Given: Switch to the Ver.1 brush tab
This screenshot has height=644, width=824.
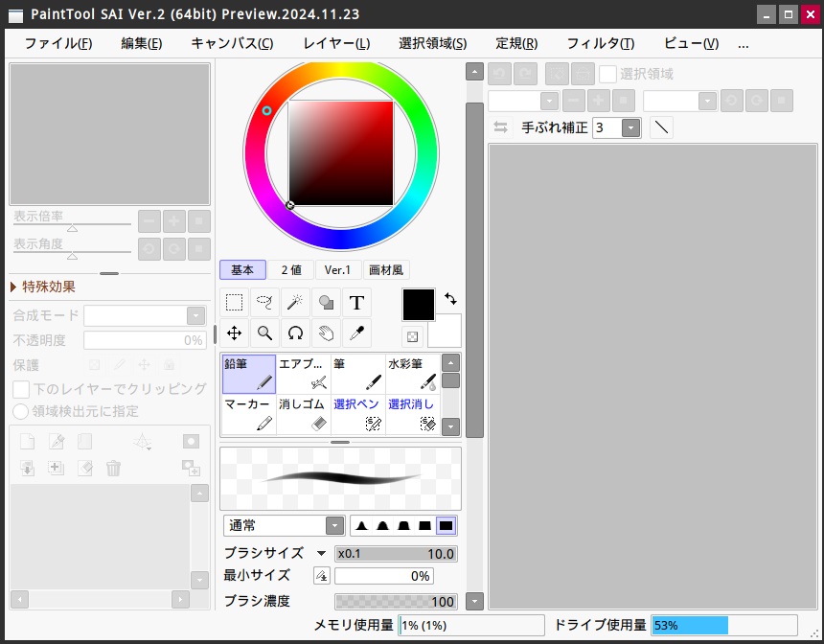Looking at the screenshot, I should pyautogui.click(x=337, y=270).
